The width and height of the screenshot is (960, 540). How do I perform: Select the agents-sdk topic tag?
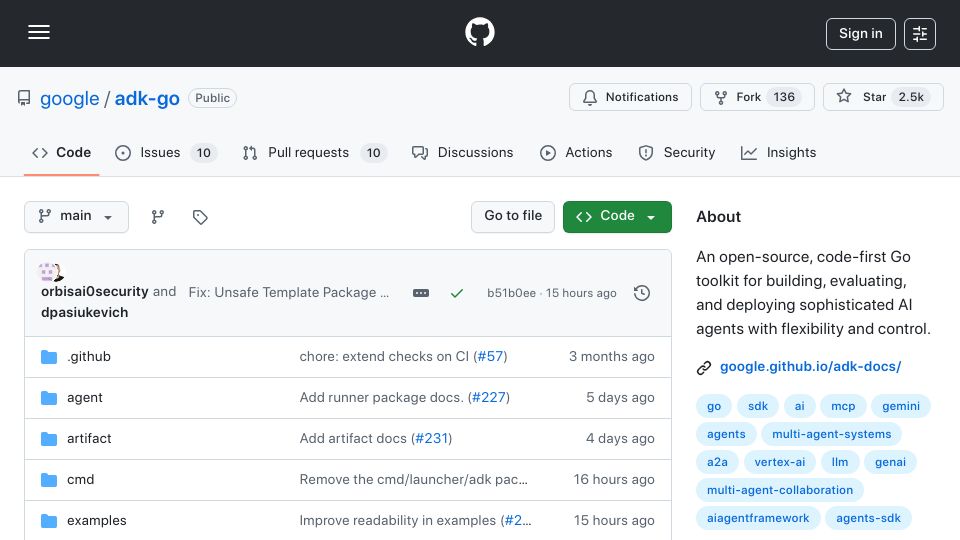tap(868, 519)
